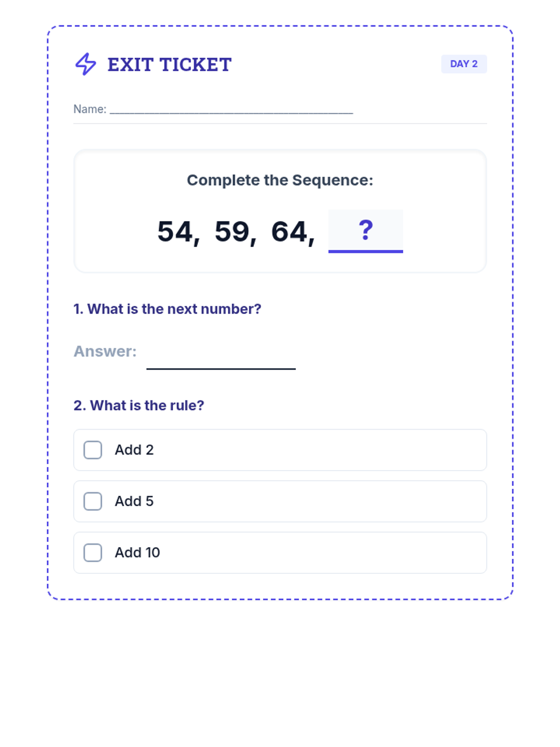Select the Add 10 checkbox
560x747 pixels.
click(93, 553)
